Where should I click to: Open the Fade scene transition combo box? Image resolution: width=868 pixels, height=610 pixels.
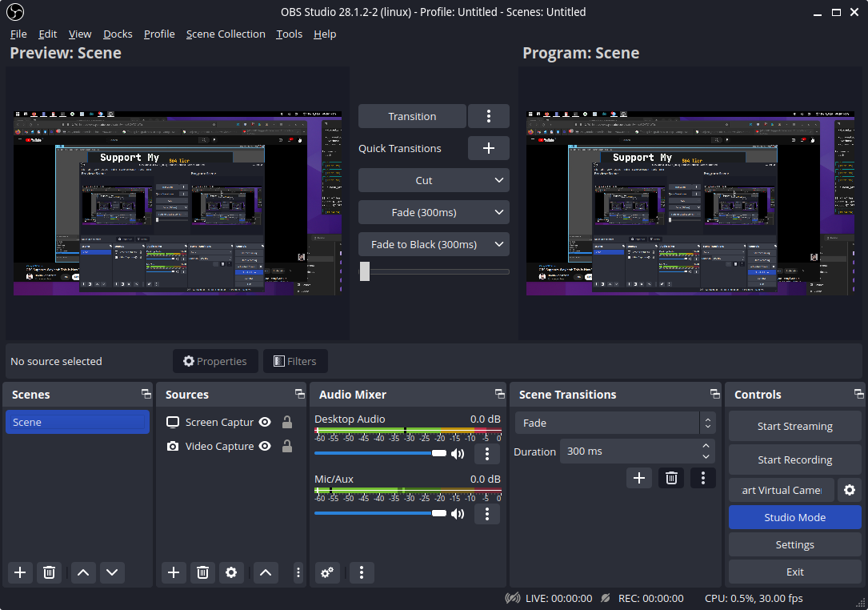(615, 423)
